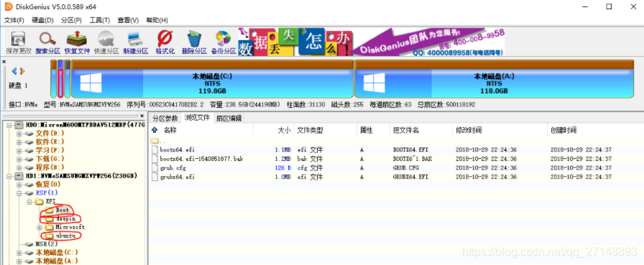
Task: Click the 删除分区 delete partition icon
Action: pos(194,42)
